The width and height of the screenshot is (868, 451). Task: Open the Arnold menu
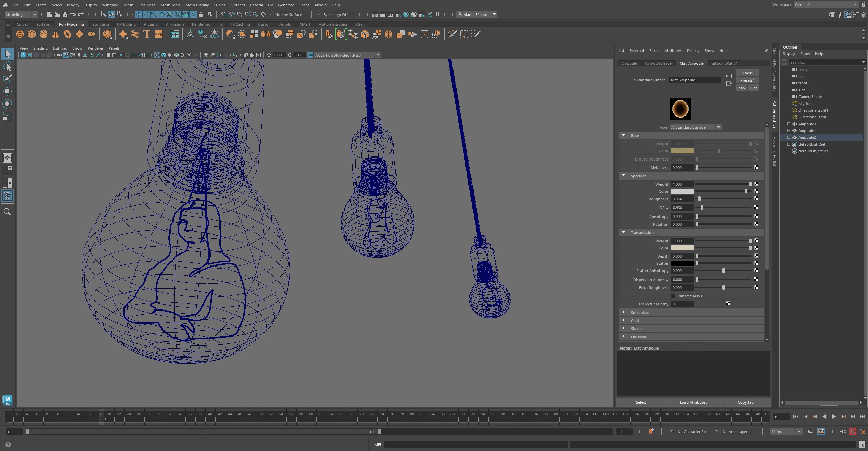[321, 5]
